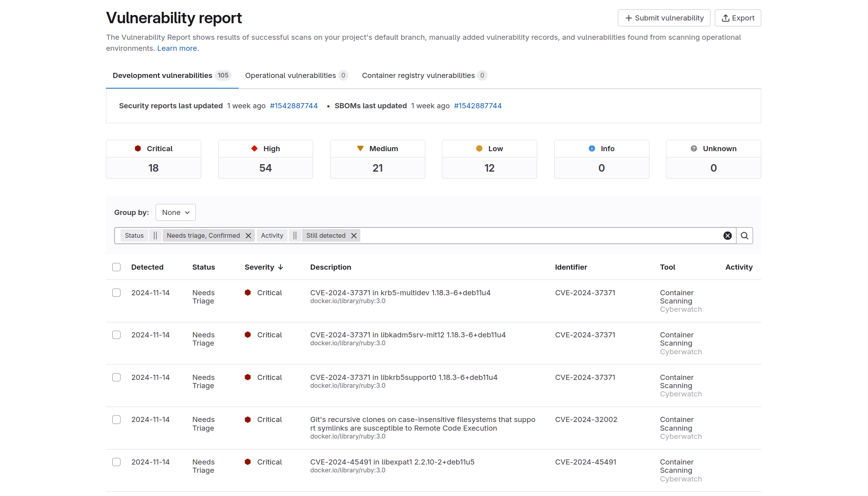Clear all filters with the circle X icon

(x=727, y=236)
